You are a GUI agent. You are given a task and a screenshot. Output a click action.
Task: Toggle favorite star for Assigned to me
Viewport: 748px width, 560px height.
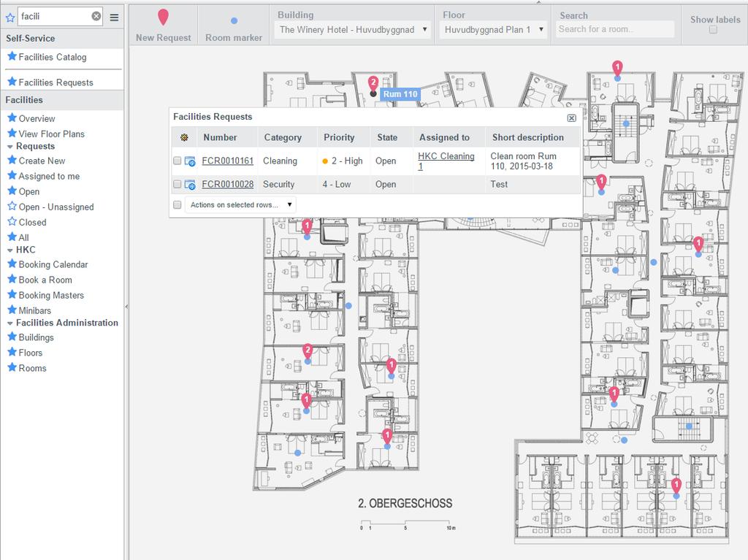12,175
